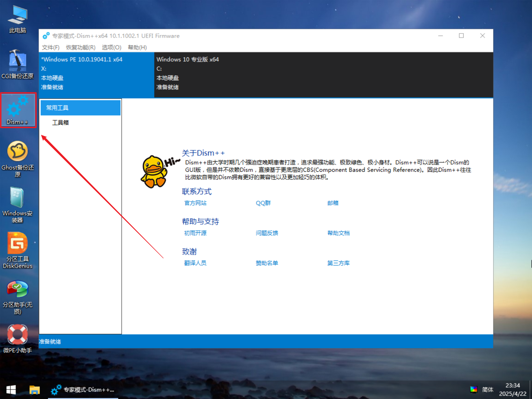Open the 此电脑 desktop icon
Screen dimensions: 532x399
(18, 19)
